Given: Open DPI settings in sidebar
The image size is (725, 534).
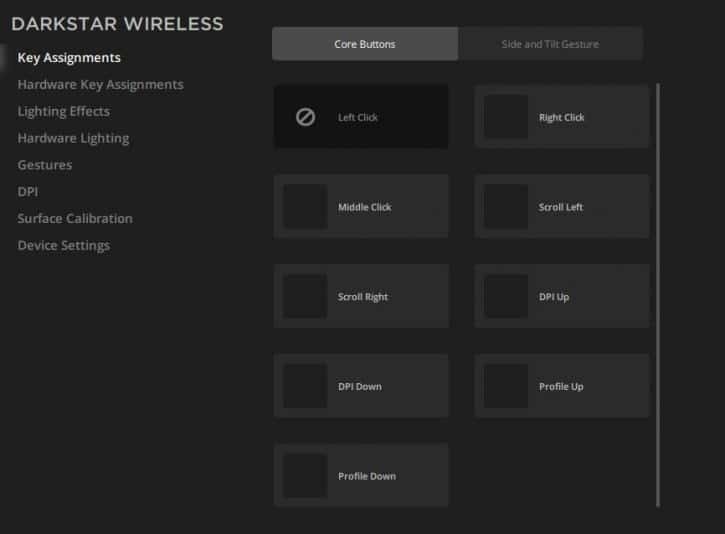Looking at the screenshot, I should (28, 192).
